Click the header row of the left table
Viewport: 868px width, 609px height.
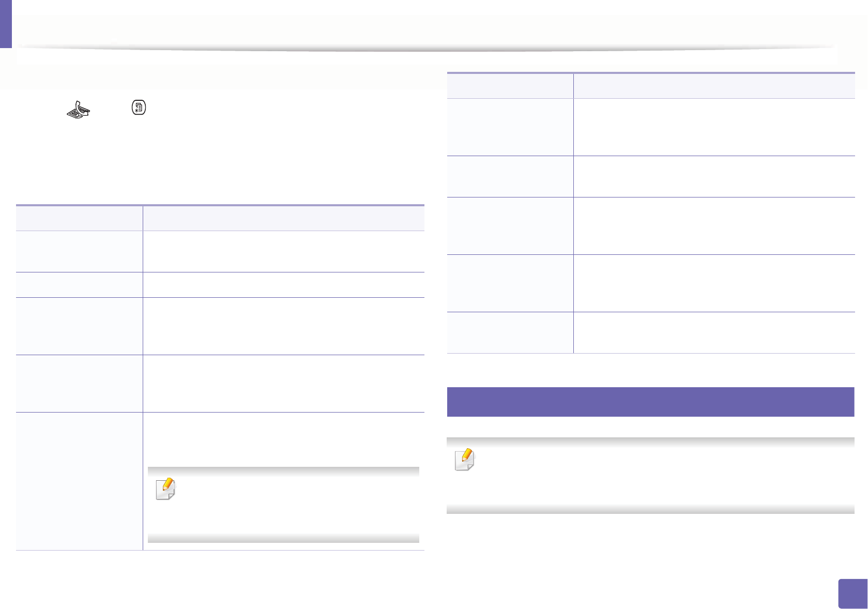click(x=220, y=218)
